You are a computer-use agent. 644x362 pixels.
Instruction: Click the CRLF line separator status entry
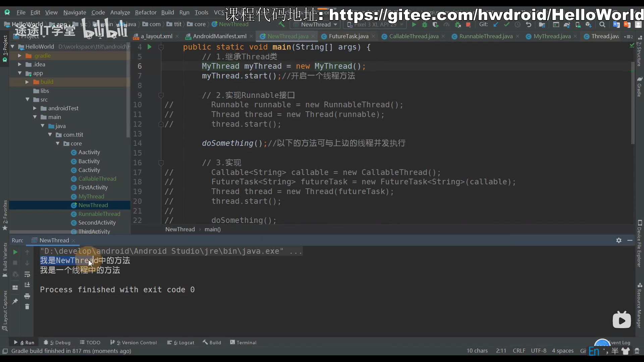519,351
